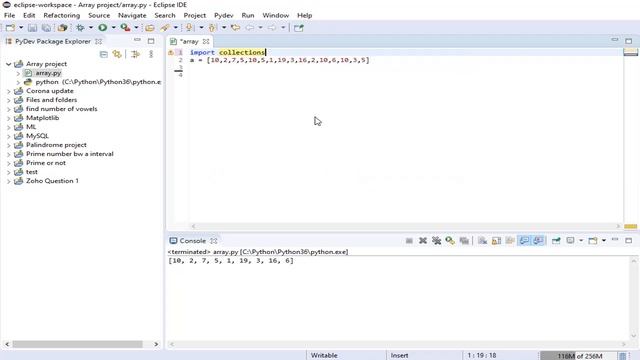Click the New file toolbar icon
The image size is (640, 360).
pos(10,28)
